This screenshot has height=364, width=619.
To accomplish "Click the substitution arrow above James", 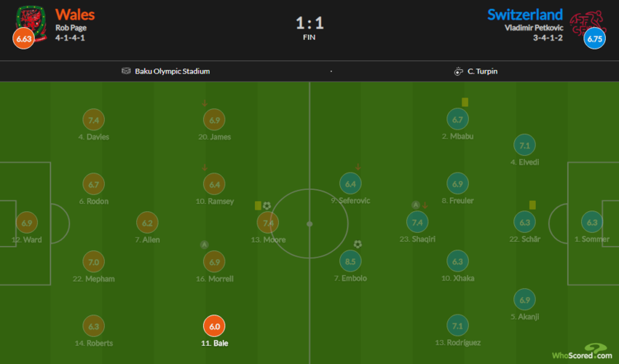I will click(x=204, y=103).
